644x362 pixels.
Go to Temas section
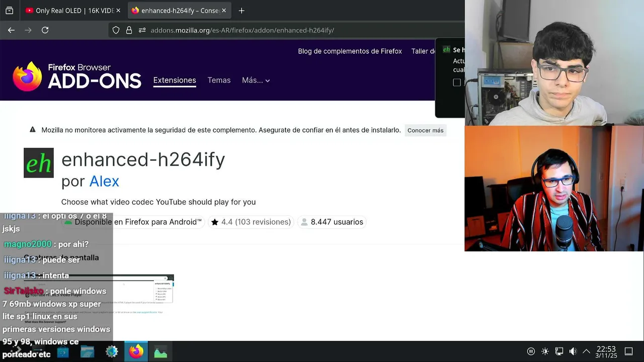pos(219,80)
